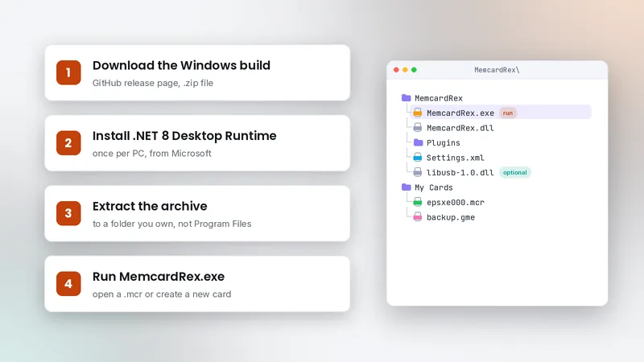The height and width of the screenshot is (362, 644).
Task: Click the yellow minimize dot in file window
Action: click(x=405, y=70)
